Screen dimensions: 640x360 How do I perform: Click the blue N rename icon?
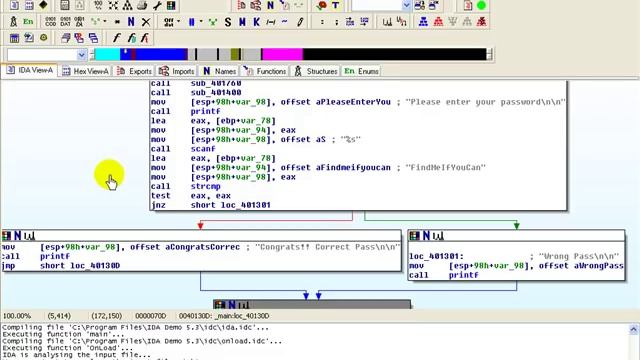[131, 22]
